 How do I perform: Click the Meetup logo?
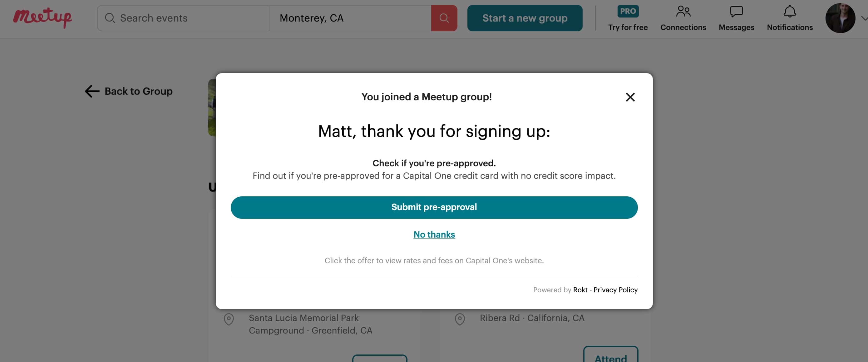click(42, 18)
